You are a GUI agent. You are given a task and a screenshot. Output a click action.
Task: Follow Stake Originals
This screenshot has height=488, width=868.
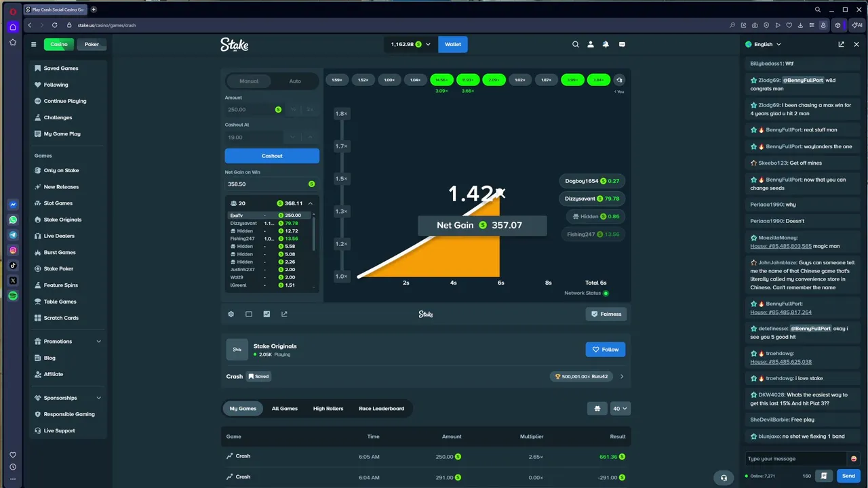[606, 350]
